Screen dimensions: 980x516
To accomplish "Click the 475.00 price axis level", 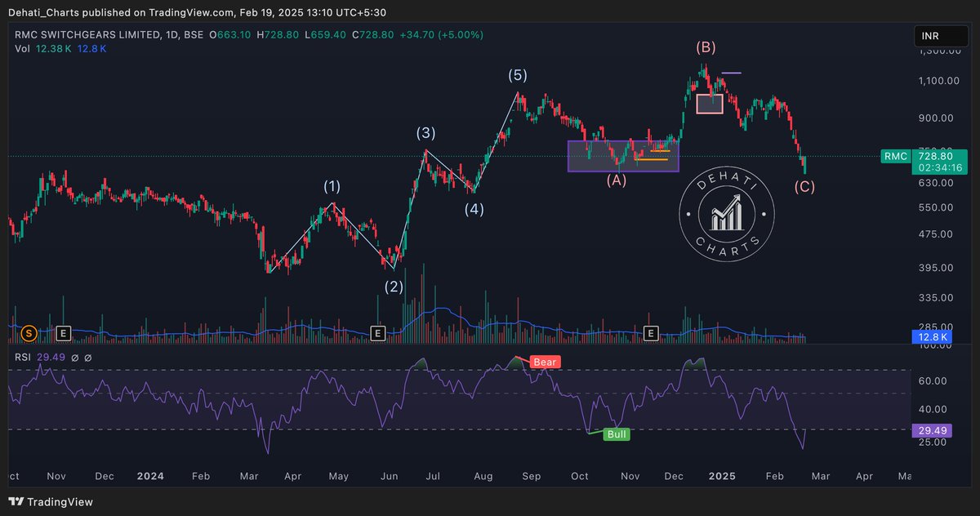I will [935, 235].
